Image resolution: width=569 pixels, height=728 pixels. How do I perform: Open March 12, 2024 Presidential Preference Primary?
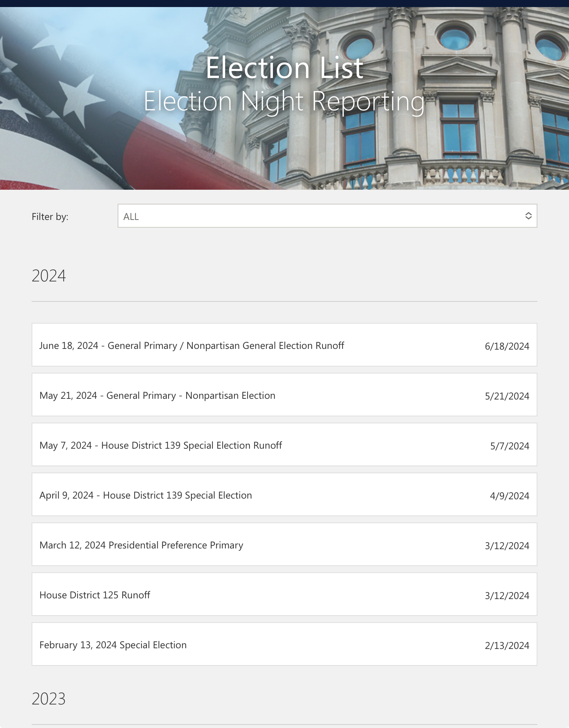(284, 544)
